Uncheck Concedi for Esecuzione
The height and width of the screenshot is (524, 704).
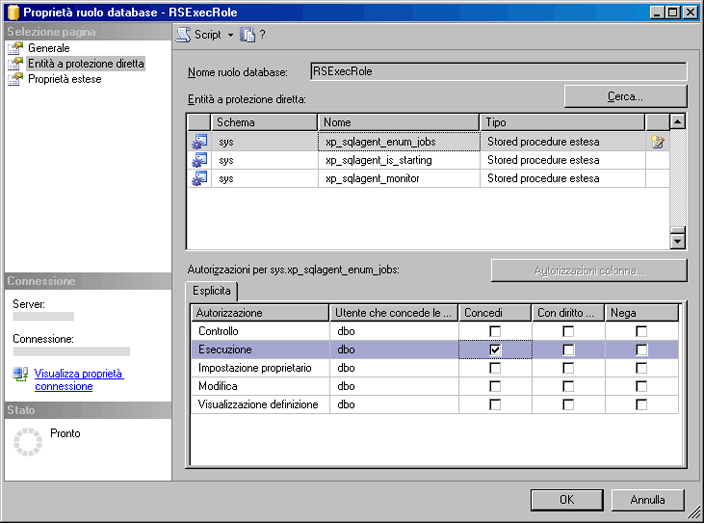[495, 350]
